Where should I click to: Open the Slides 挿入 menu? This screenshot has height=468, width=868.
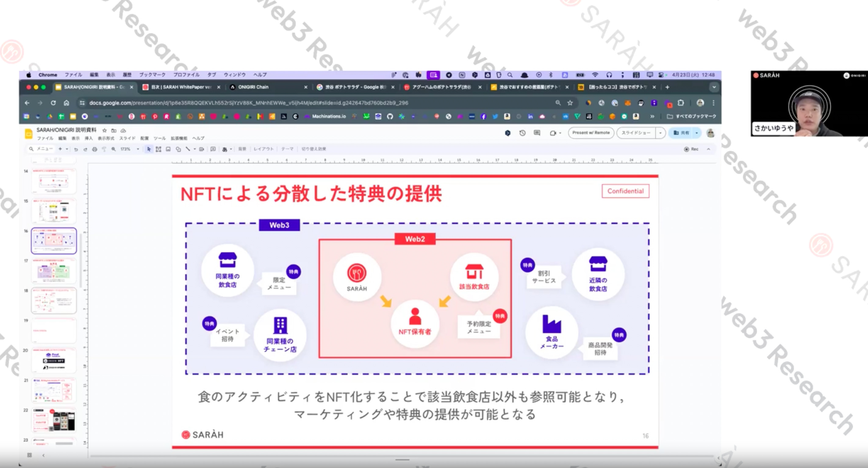pos(89,138)
